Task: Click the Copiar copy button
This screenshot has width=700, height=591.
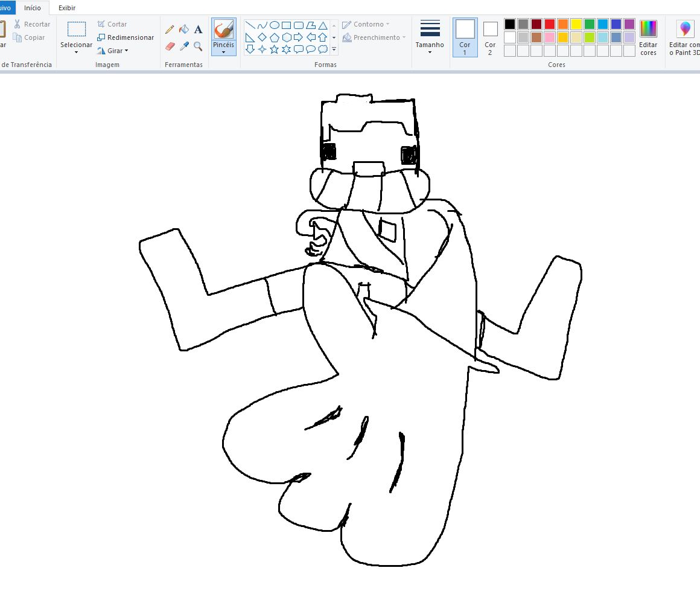Action: (x=29, y=37)
